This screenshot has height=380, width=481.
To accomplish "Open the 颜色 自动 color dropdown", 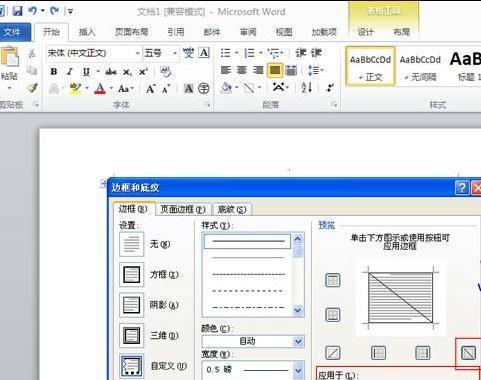I will pos(298,341).
